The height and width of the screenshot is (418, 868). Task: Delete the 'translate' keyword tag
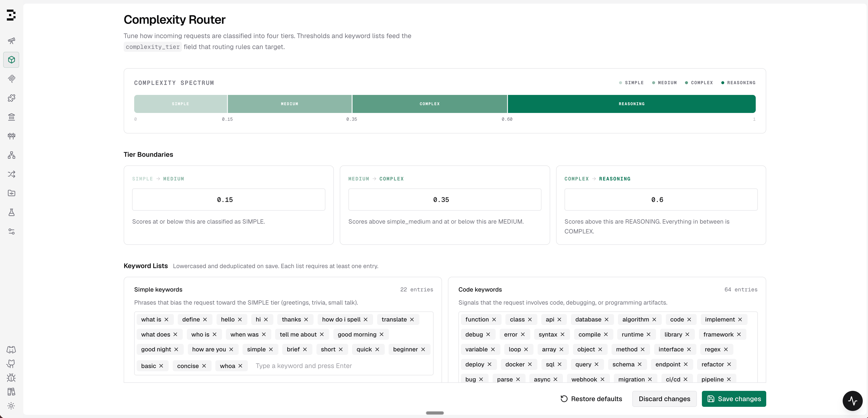412,320
